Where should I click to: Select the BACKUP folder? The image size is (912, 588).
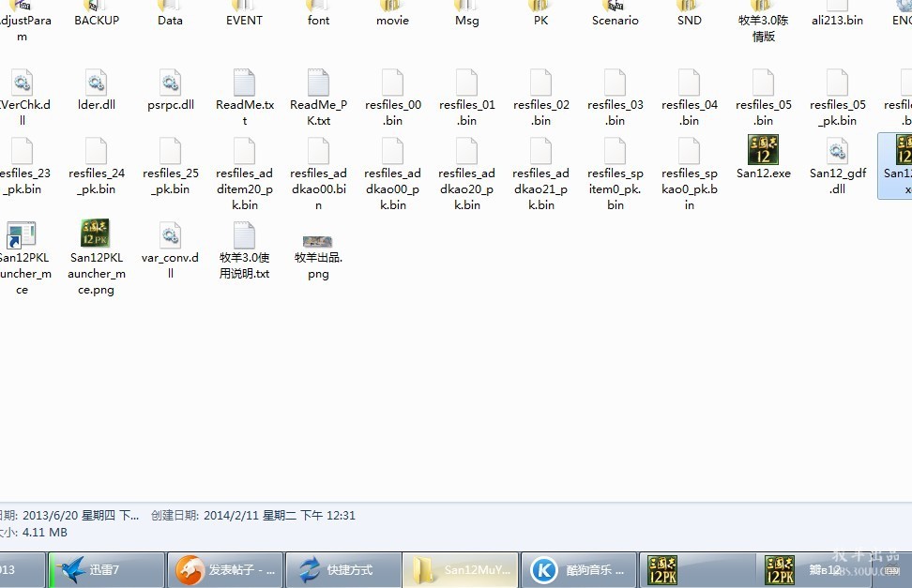click(x=97, y=13)
